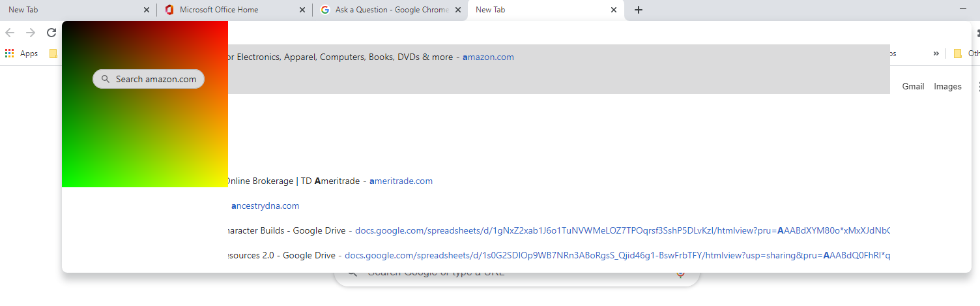Open the yellow bookmark folder beside Apps
980x306 pixels.
pos(53,54)
